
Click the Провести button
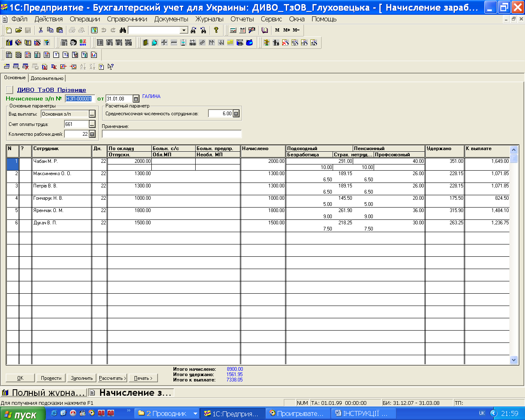[x=51, y=378]
